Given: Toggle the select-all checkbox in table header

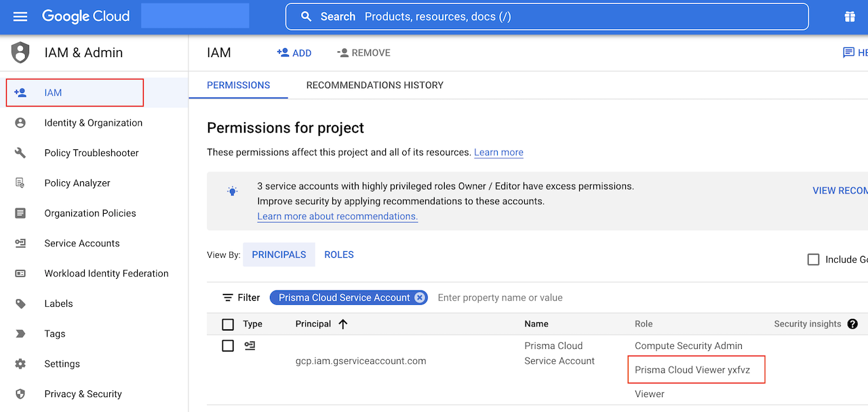Looking at the screenshot, I should [x=228, y=324].
